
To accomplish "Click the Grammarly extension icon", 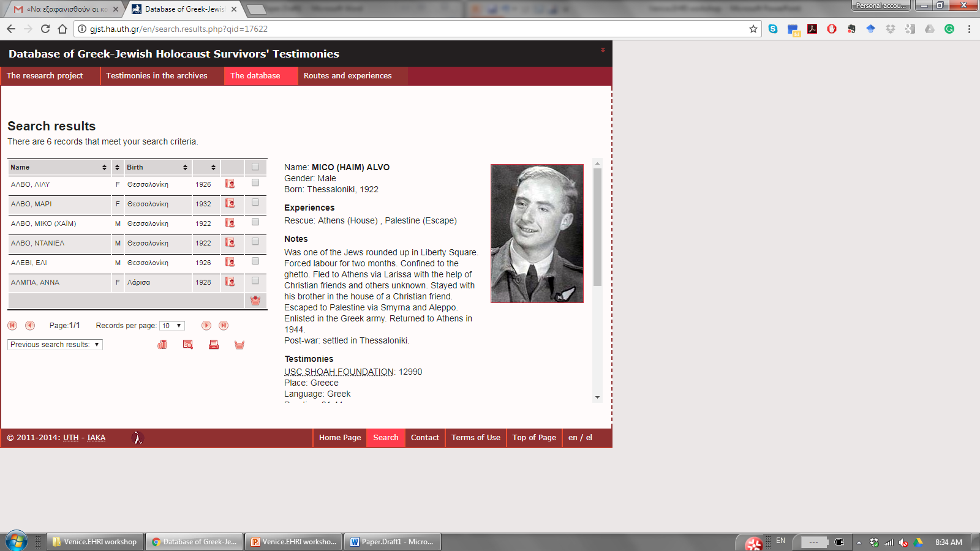I will (949, 29).
